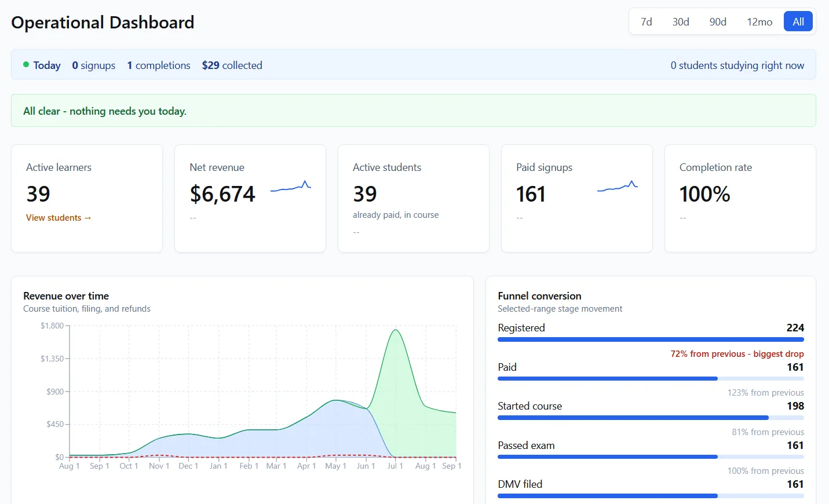
Task: Click 'Selected-range stage movement' subtitle
Action: (560, 309)
